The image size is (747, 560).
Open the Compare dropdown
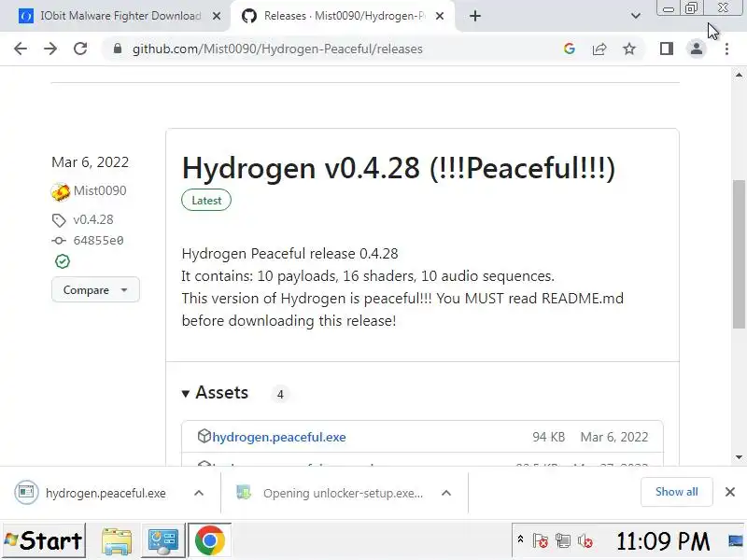tap(95, 290)
